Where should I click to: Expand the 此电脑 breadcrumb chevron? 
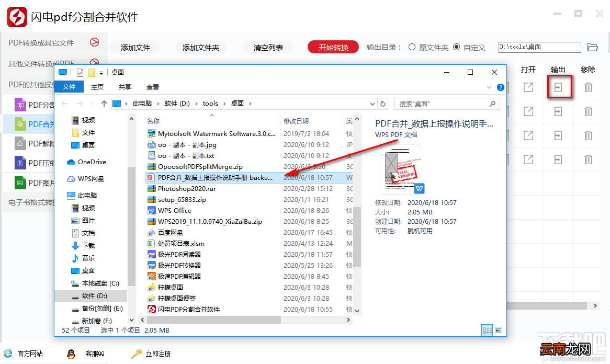coord(158,104)
